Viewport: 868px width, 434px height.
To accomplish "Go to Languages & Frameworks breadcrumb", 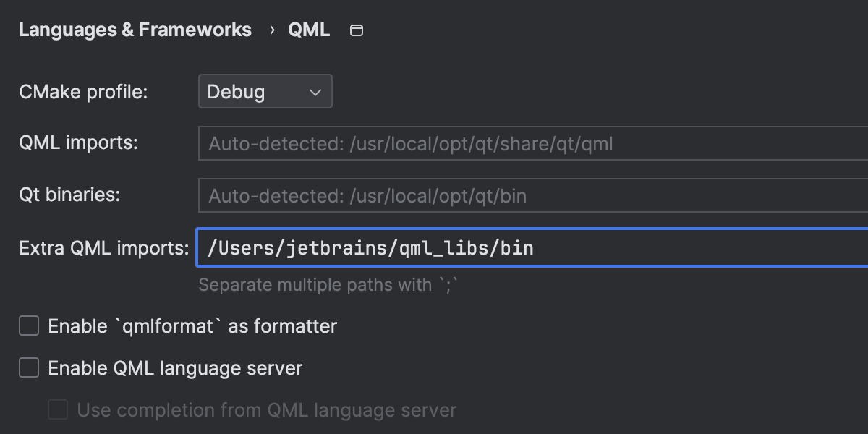I will click(x=135, y=30).
